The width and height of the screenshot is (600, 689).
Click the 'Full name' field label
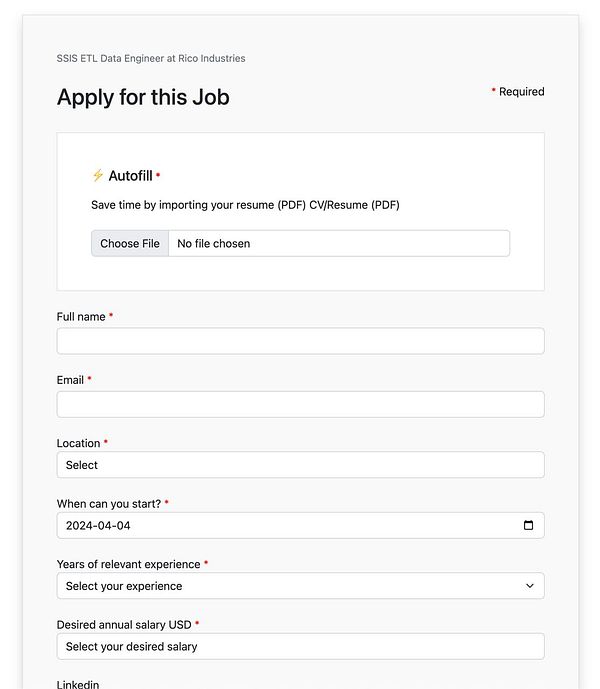coord(81,317)
